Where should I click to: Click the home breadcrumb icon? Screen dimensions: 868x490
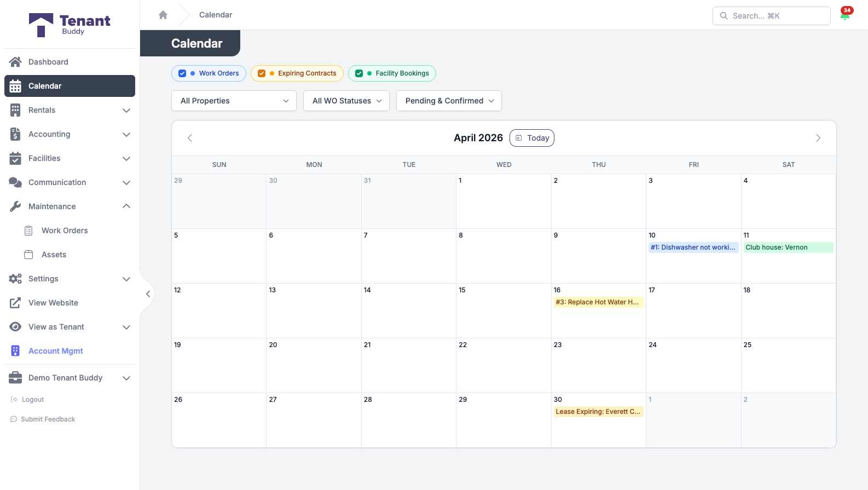click(163, 15)
